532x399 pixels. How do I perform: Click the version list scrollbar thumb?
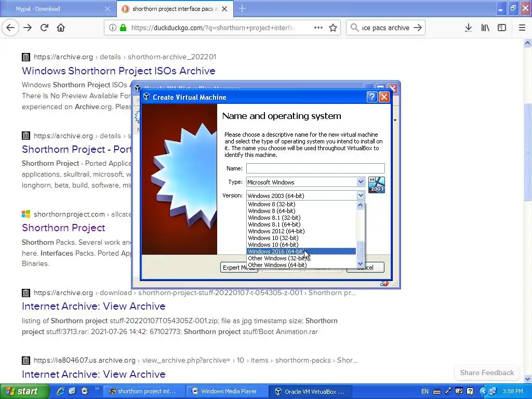click(361, 250)
